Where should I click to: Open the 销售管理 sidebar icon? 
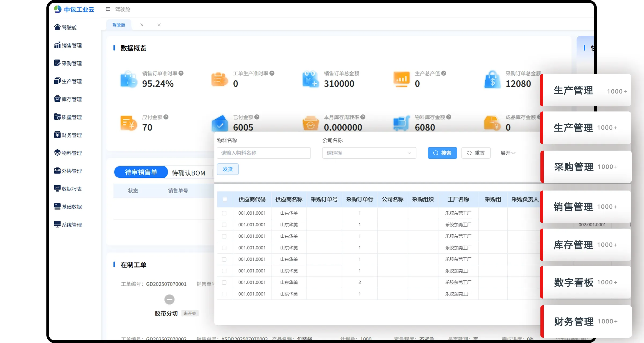coord(57,45)
